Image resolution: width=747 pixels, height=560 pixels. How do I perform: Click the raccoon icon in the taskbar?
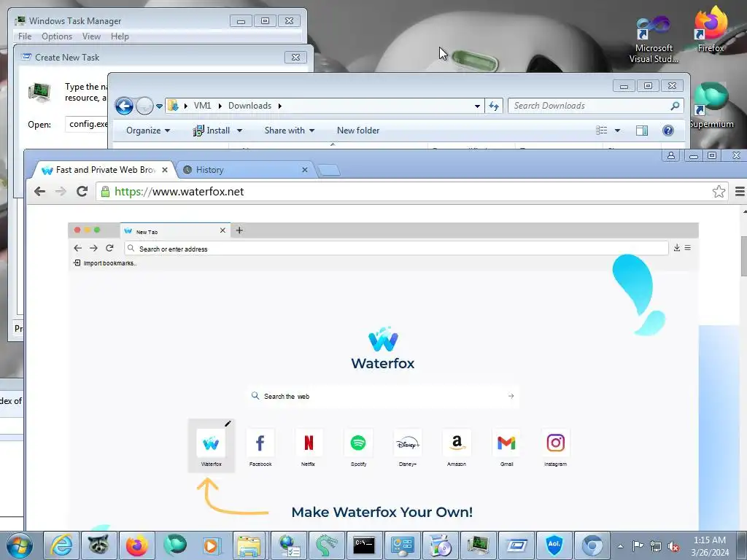pyautogui.click(x=99, y=545)
